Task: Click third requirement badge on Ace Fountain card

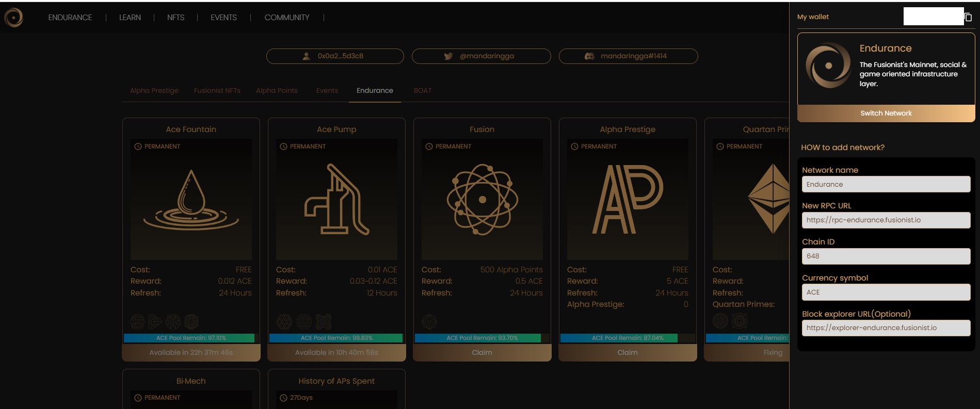Action: [173, 322]
